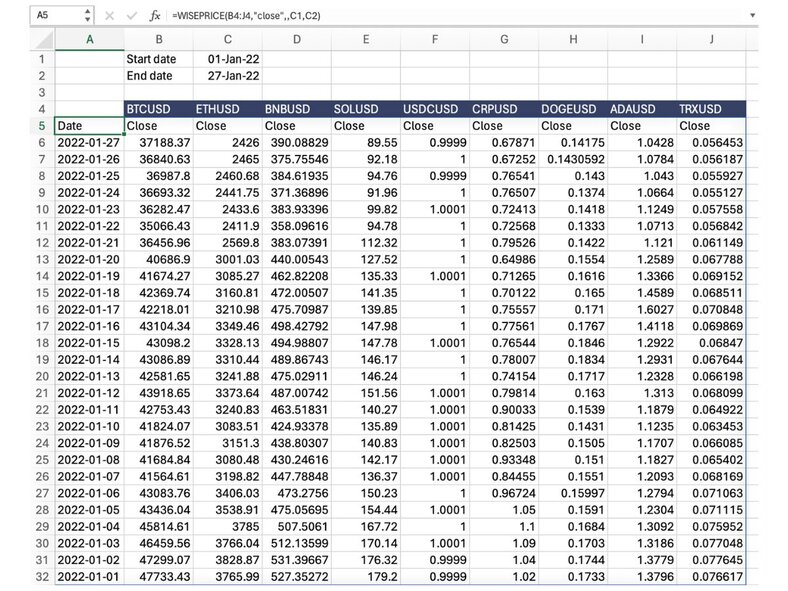Expand the formula bar with right chevron
The height and width of the screenshot is (591, 788).
752,16
